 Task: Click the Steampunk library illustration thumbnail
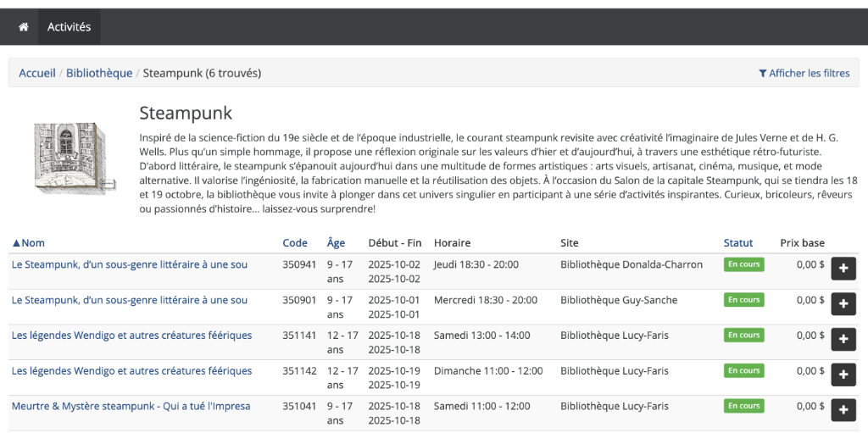tap(69, 158)
